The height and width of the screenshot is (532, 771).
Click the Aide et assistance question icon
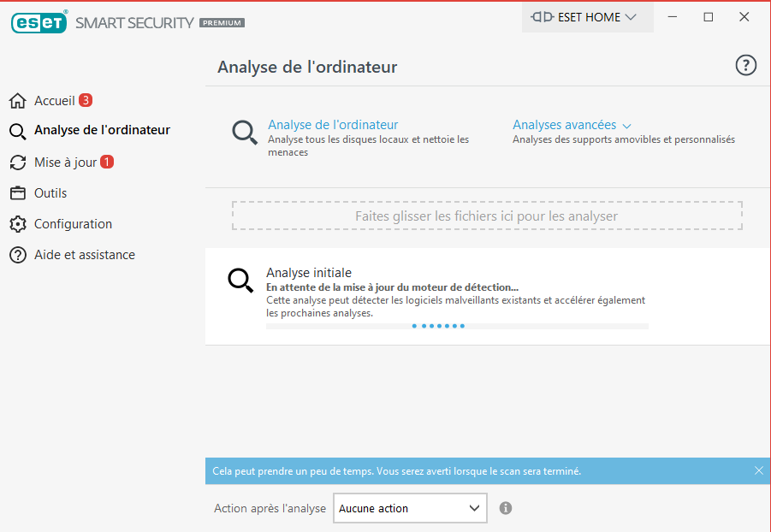click(x=18, y=255)
